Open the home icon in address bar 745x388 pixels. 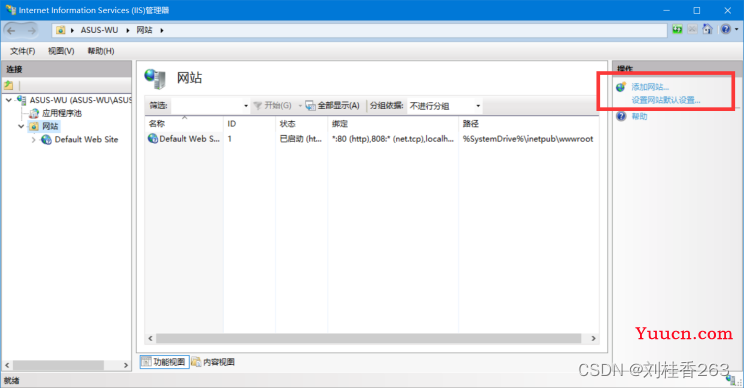coord(707,29)
